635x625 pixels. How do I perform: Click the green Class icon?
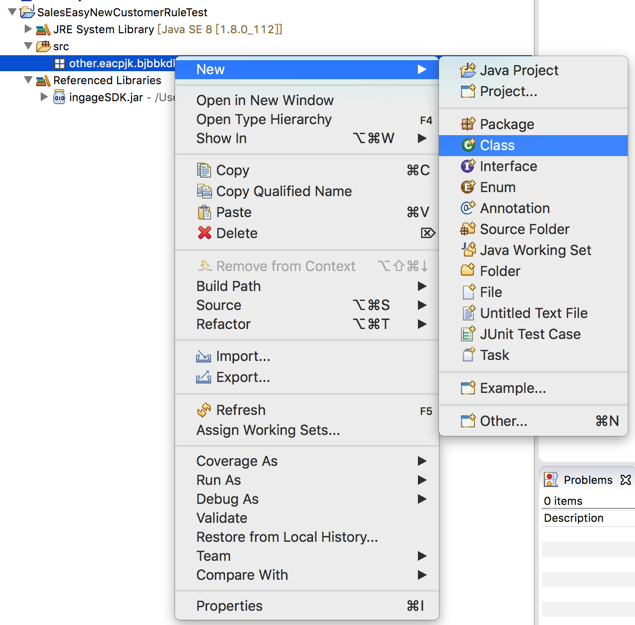click(468, 145)
